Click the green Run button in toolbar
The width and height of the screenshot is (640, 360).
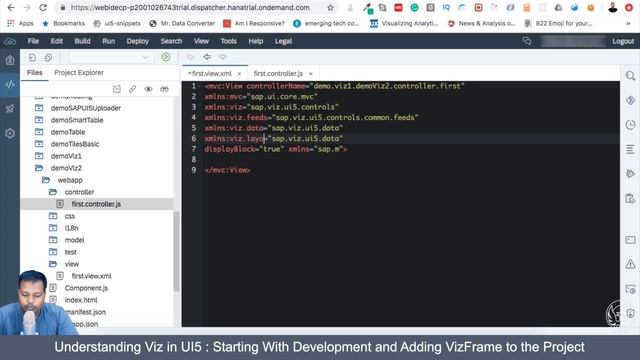tap(166, 57)
